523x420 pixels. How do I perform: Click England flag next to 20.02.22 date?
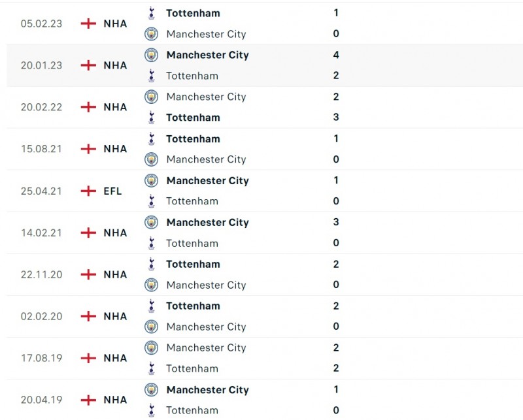88,107
